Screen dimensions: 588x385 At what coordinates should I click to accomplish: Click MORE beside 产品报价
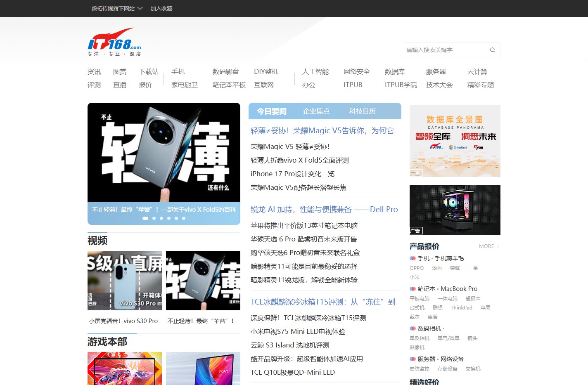coord(489,246)
